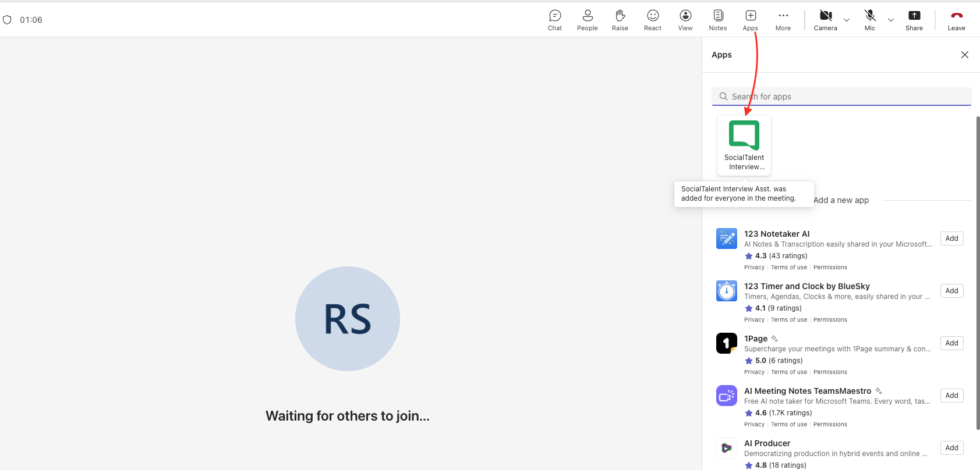Click the Apps toolbar button

(x=750, y=20)
